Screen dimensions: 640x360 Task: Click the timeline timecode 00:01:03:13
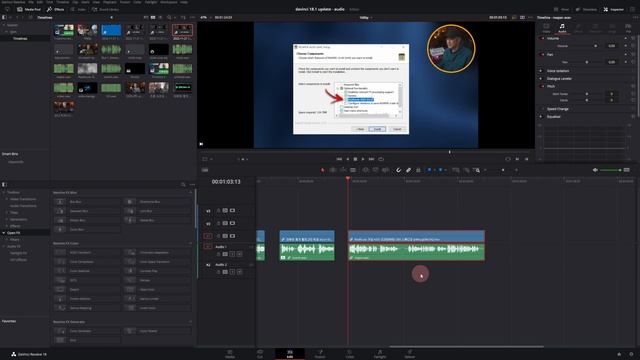click(226, 182)
